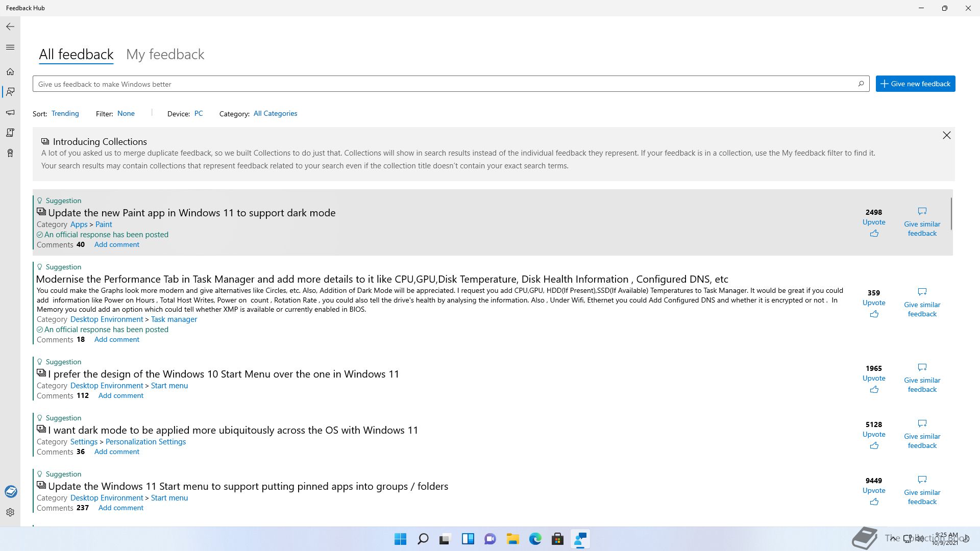The width and height of the screenshot is (980, 551).
Task: Open the Quests sidebar icon
Action: coord(10,133)
